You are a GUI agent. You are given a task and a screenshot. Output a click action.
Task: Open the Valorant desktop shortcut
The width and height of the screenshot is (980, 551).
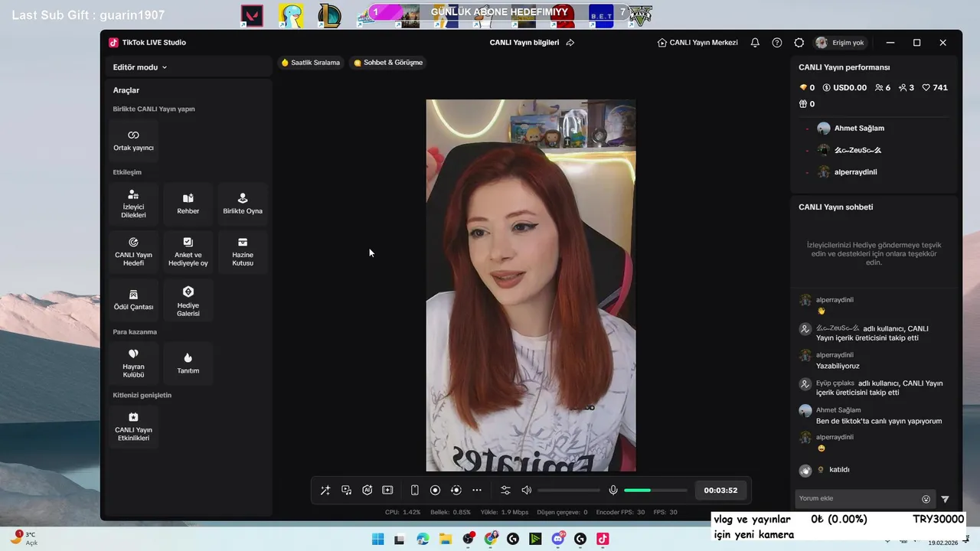tap(252, 16)
